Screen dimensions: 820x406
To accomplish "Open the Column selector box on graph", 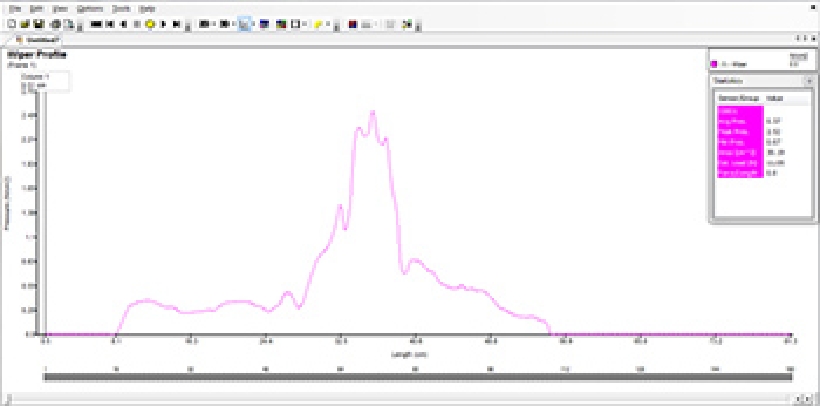I will tap(43, 76).
